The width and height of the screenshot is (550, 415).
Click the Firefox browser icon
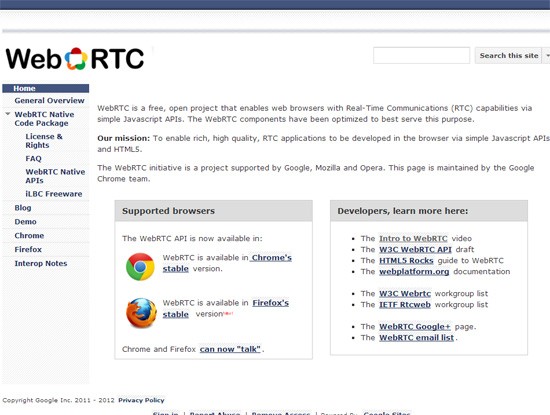[141, 313]
